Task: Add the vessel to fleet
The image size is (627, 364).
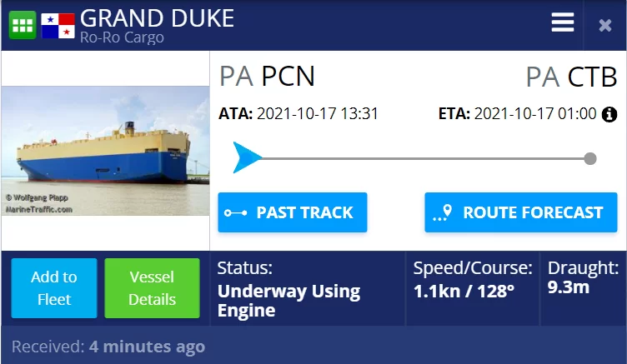Action: click(54, 288)
